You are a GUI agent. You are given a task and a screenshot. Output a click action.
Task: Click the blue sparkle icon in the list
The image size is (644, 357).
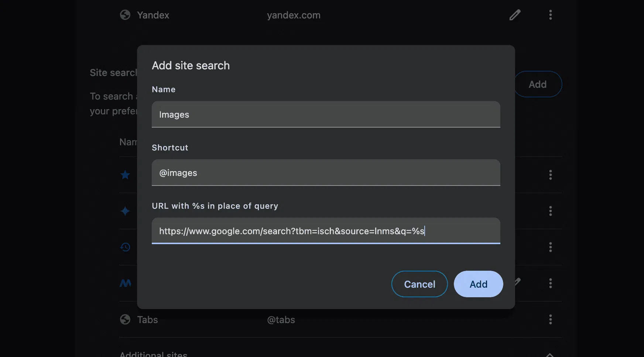click(x=125, y=211)
